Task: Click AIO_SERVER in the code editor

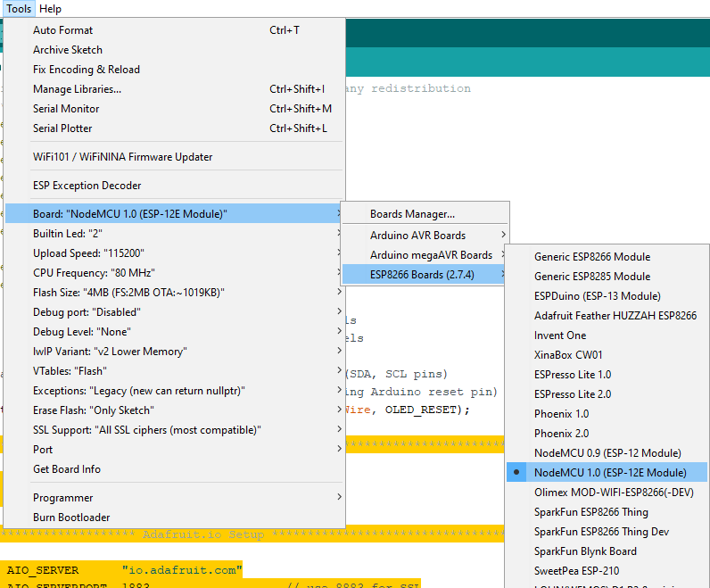Action: click(43, 570)
